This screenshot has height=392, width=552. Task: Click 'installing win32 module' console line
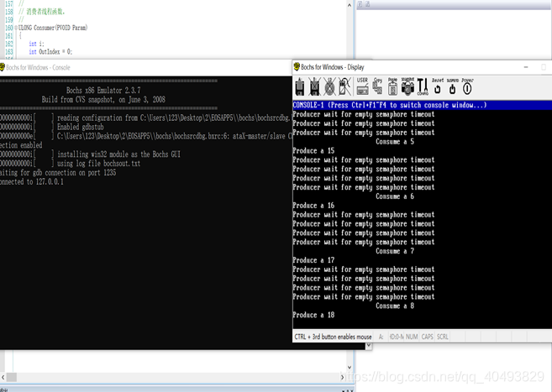tap(118, 154)
